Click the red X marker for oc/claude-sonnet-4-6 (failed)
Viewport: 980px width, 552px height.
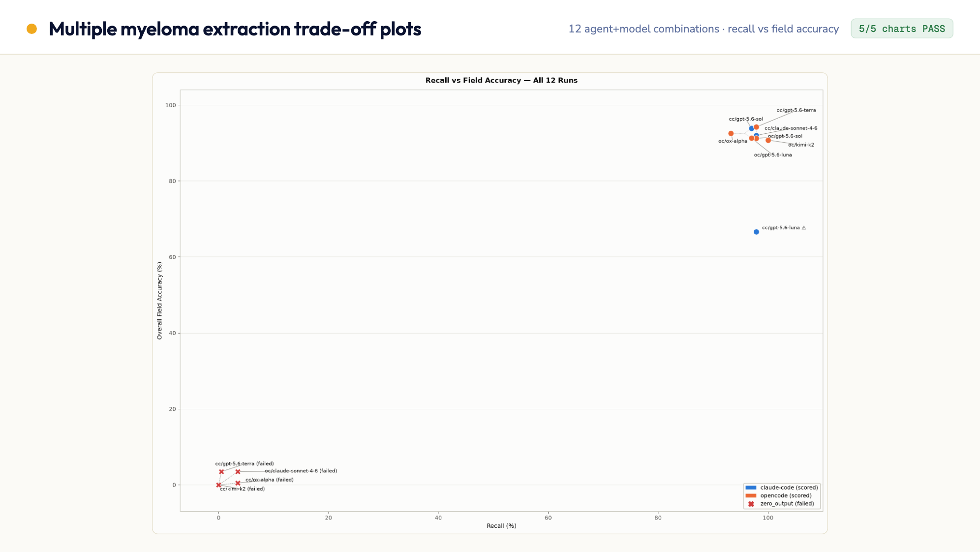click(238, 472)
